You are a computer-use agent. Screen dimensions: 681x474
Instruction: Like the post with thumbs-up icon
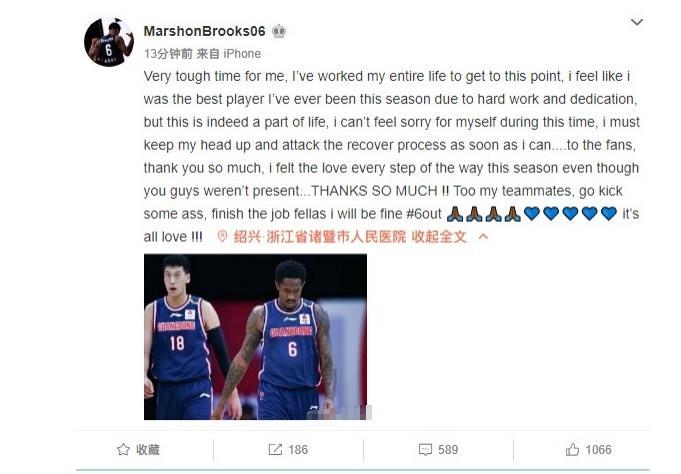coord(572,449)
